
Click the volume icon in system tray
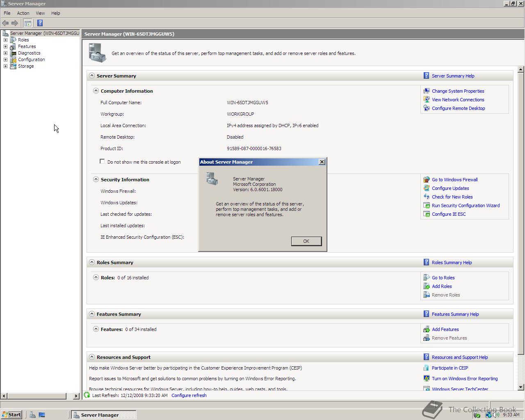(x=496, y=415)
